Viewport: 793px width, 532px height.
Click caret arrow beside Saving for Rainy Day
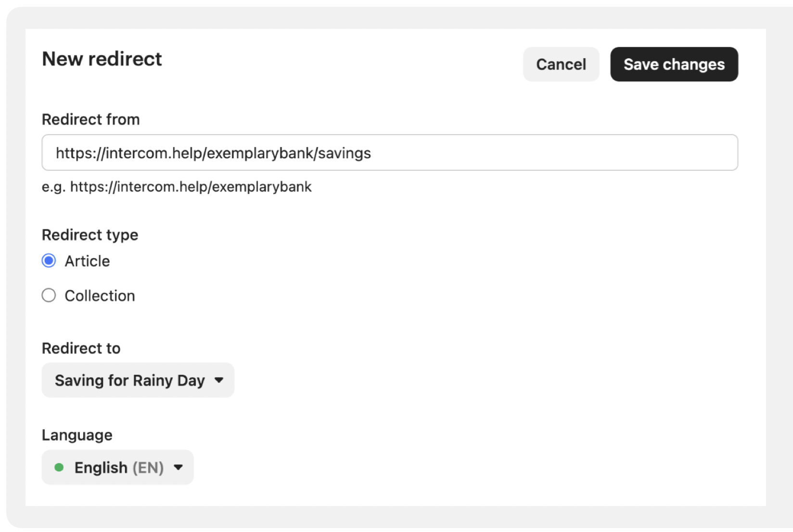219,380
